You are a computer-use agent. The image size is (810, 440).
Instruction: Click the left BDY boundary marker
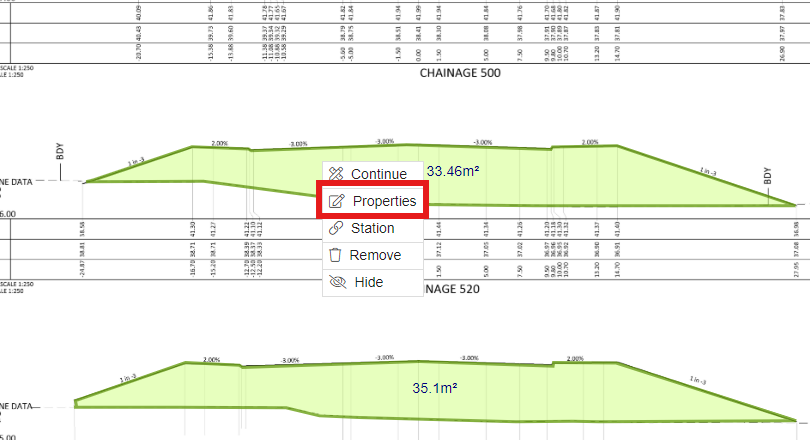(60, 152)
